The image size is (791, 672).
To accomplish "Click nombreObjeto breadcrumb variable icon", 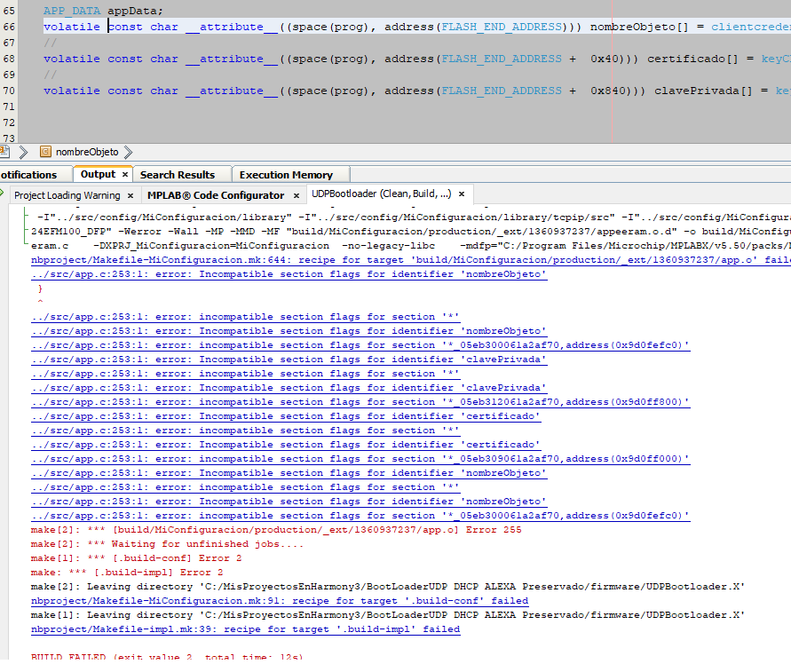I will click(45, 151).
